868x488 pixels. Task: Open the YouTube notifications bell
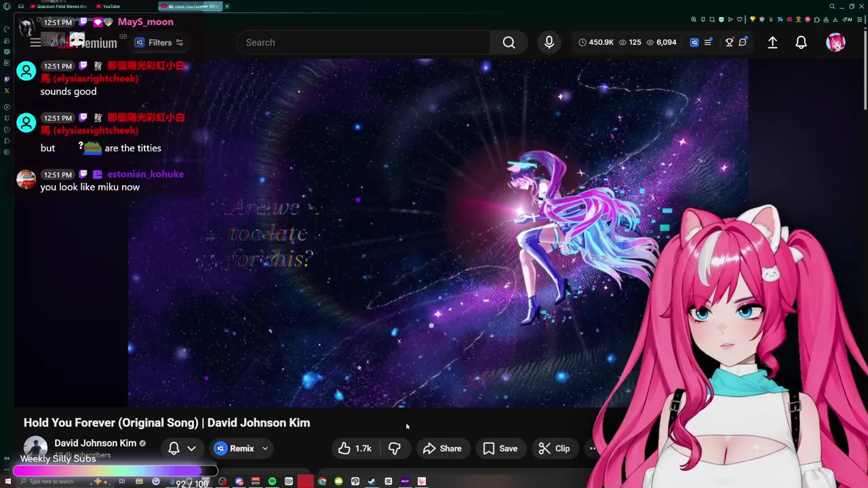pyautogui.click(x=801, y=42)
